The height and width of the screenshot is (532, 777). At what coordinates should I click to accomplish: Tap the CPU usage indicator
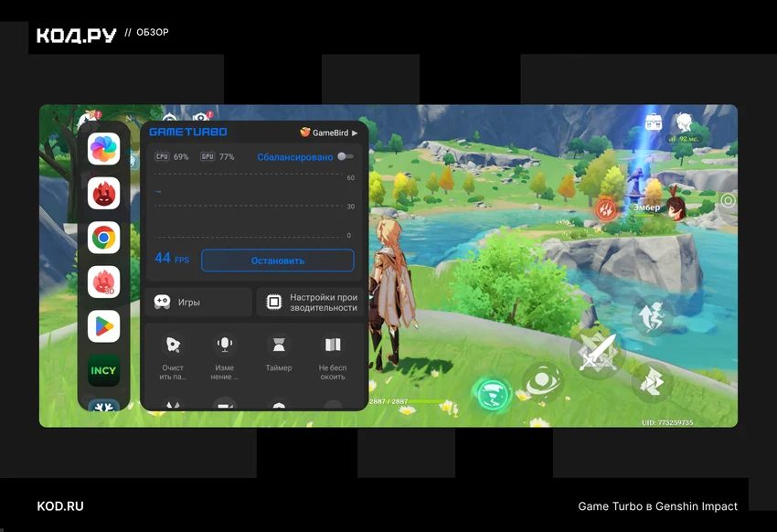[x=172, y=156]
